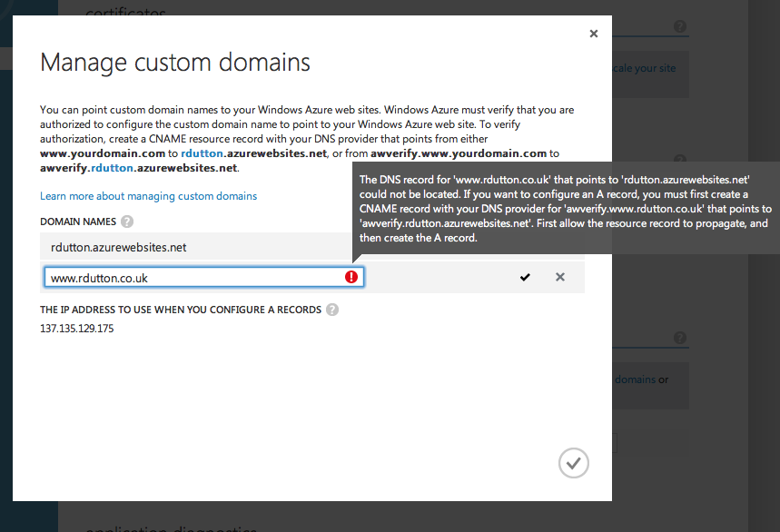Click the certificates help icon in the background page

680,26
